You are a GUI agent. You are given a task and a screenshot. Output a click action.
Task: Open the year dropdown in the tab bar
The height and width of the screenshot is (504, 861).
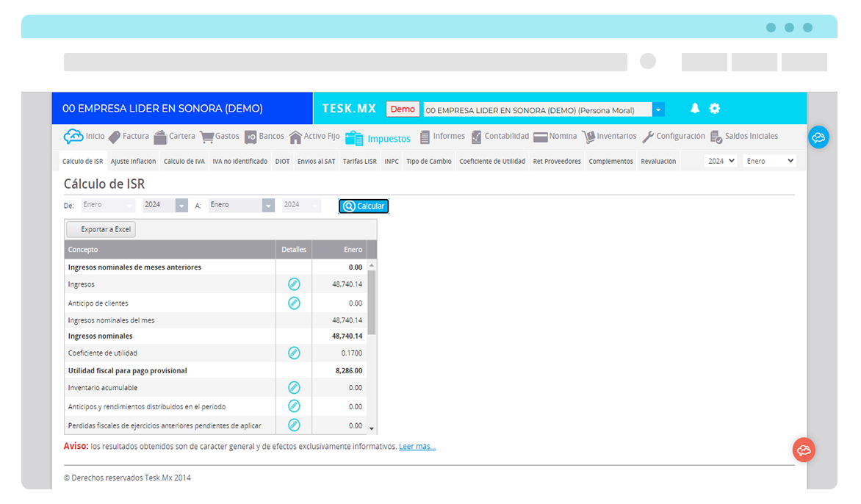coord(720,160)
